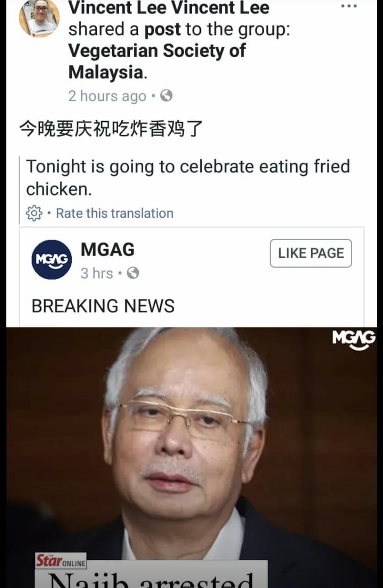The height and width of the screenshot is (588, 383).
Task: Click 'Rate this translation'
Action: (115, 213)
